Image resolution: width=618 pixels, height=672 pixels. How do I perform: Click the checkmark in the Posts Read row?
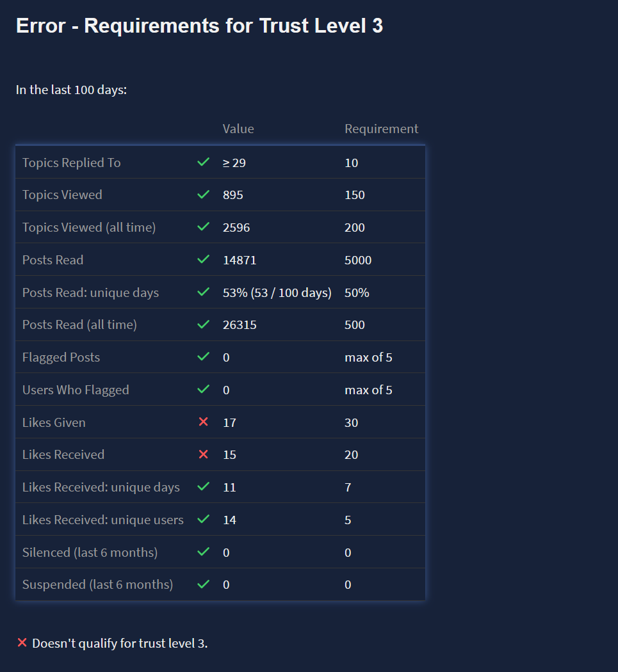(203, 260)
